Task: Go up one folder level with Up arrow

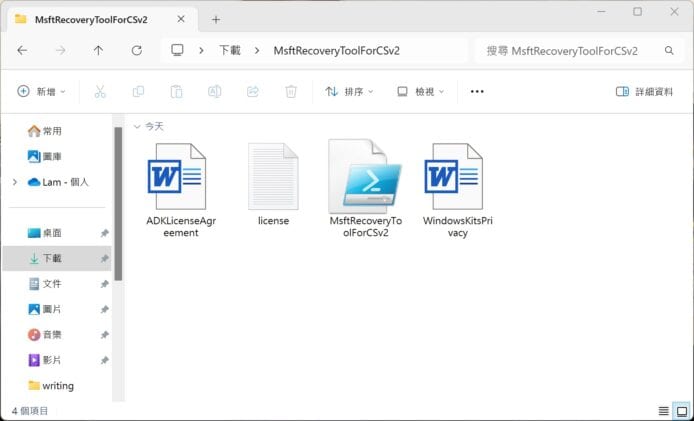Action: point(98,50)
